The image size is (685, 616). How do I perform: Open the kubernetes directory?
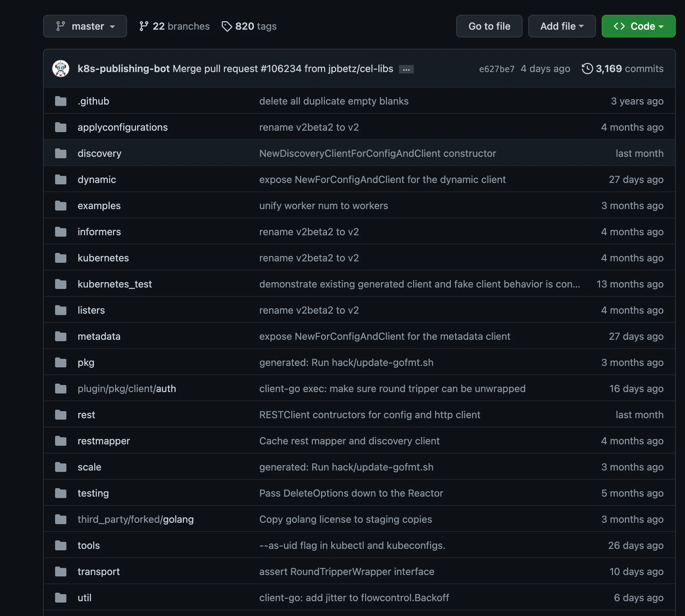(103, 257)
